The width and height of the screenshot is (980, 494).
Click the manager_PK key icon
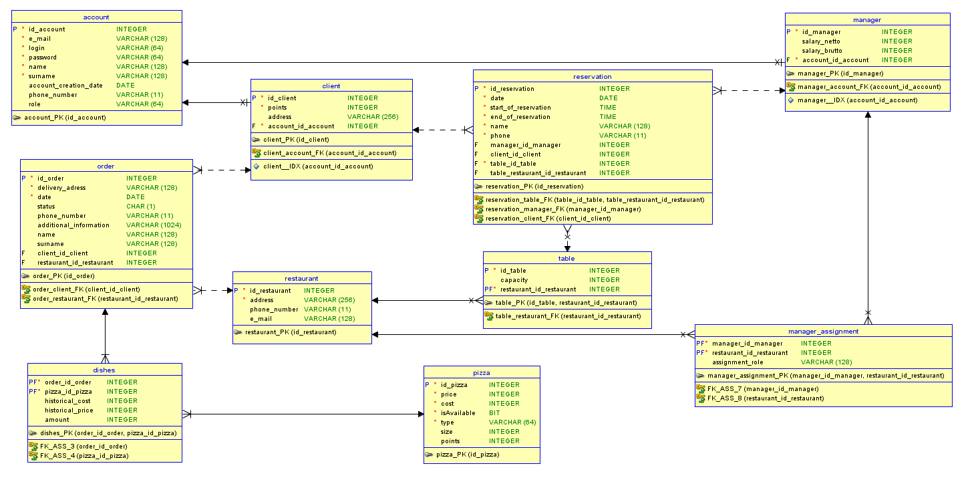(x=791, y=74)
